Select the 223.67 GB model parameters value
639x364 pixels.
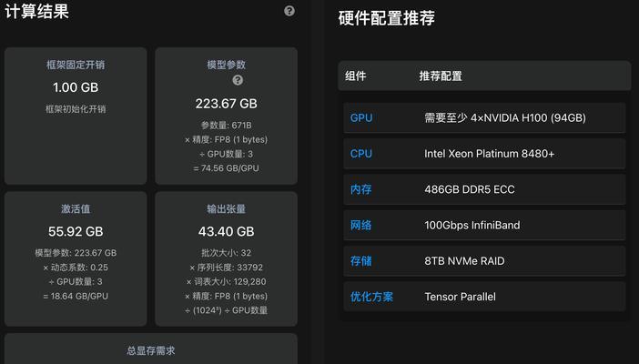pyautogui.click(x=226, y=104)
